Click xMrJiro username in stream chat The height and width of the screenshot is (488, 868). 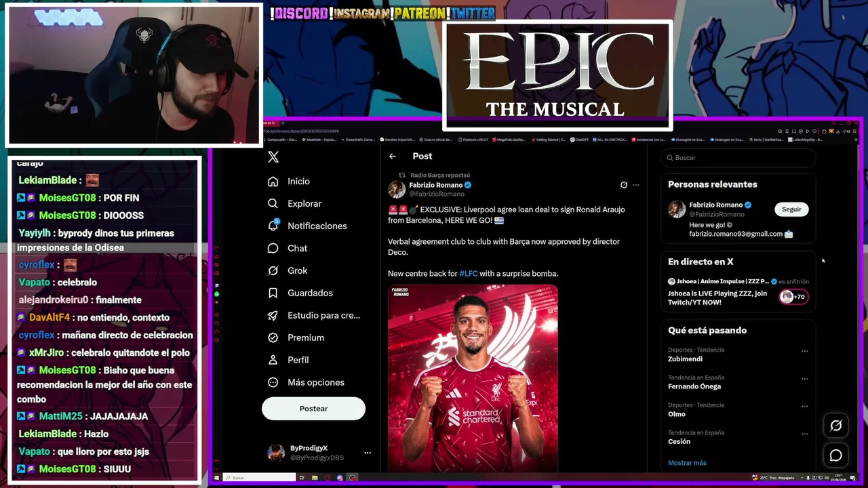pyautogui.click(x=46, y=352)
